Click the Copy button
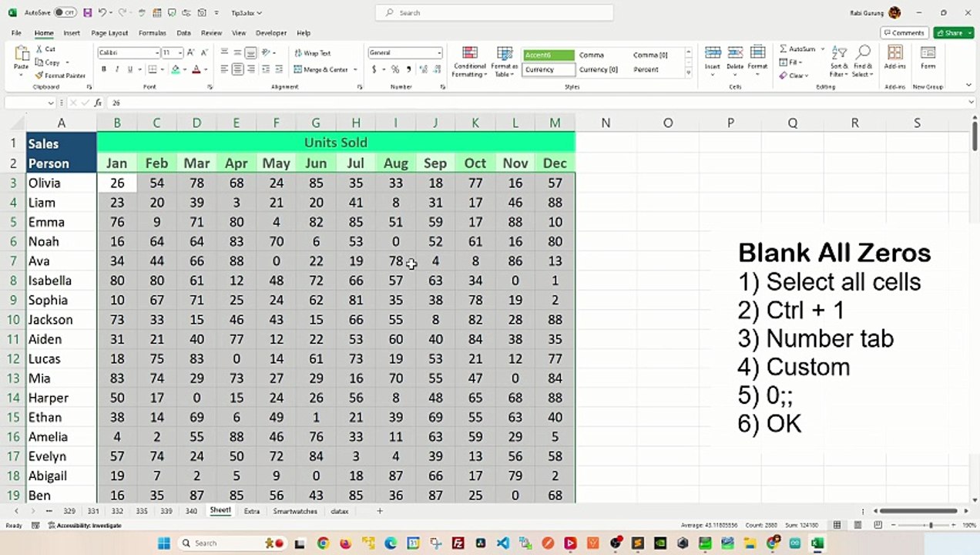This screenshot has height=555, width=980. [49, 62]
